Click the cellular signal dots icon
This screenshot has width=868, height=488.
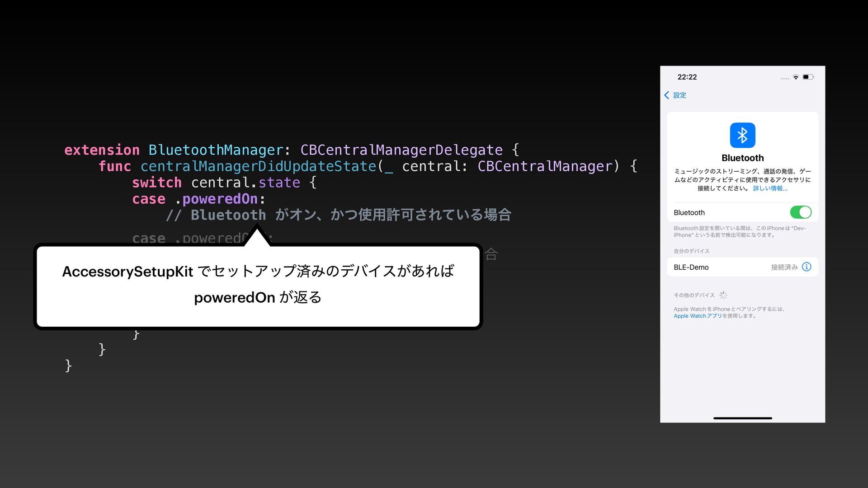point(785,79)
